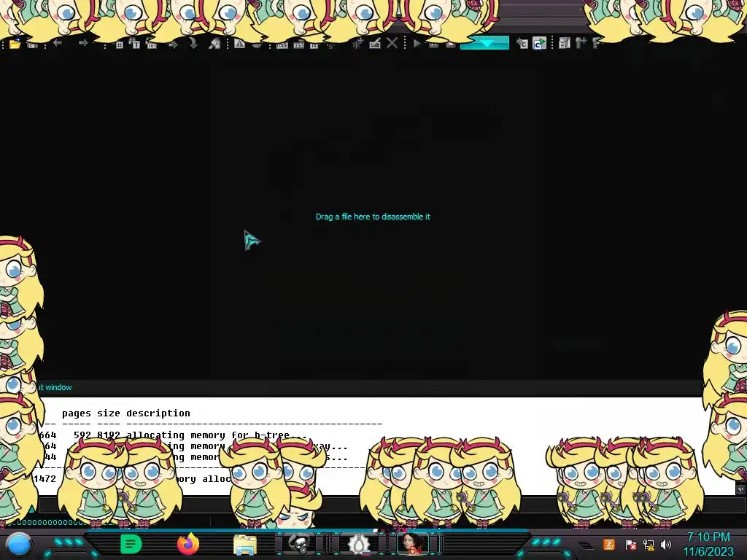747x560 pixels.
Task: Click the Output window panel title
Action: coord(54,387)
